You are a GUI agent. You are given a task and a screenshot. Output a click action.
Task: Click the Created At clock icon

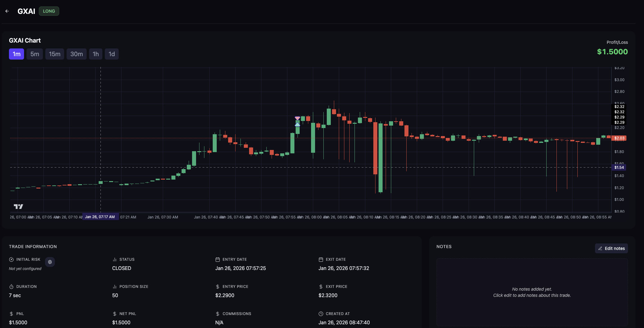(x=321, y=314)
